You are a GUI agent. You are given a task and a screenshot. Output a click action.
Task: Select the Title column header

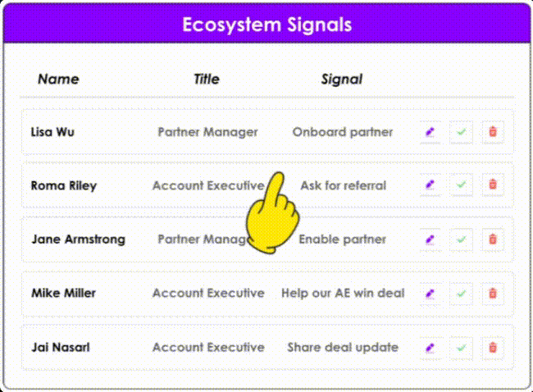point(207,80)
